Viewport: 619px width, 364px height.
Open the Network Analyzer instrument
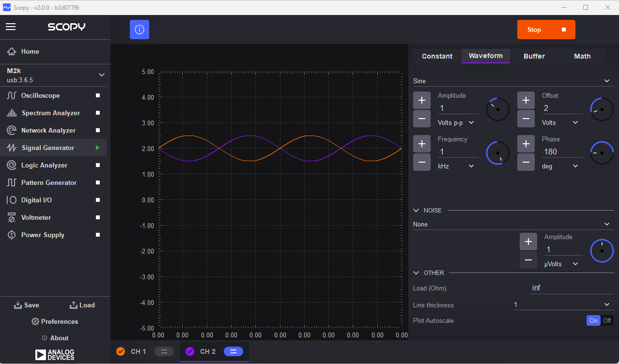[x=53, y=130]
